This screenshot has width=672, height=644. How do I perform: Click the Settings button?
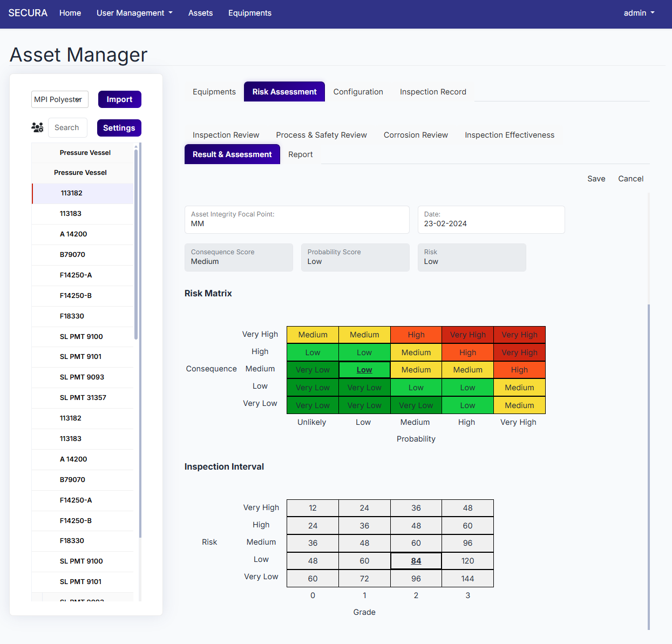[119, 128]
